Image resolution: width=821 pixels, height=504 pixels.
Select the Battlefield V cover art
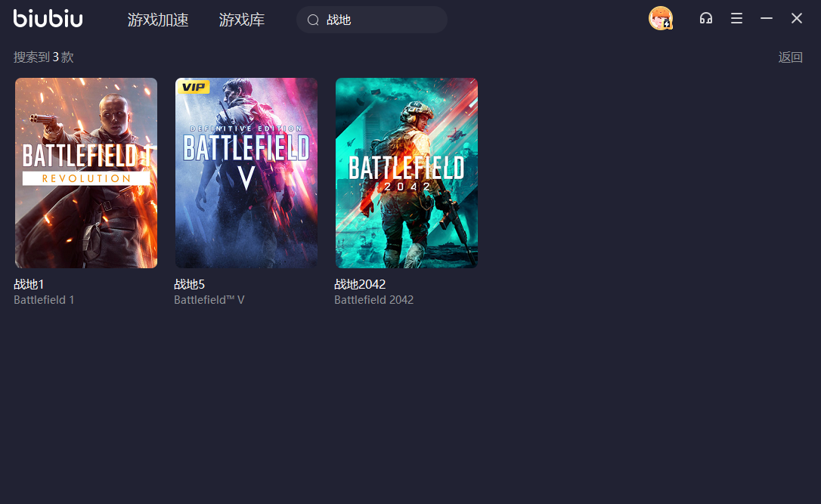246,173
